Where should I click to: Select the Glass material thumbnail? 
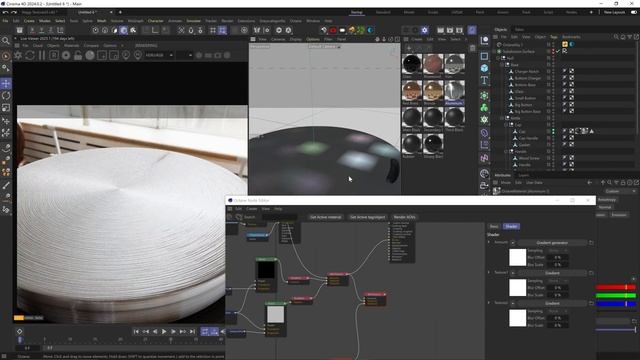point(412,64)
